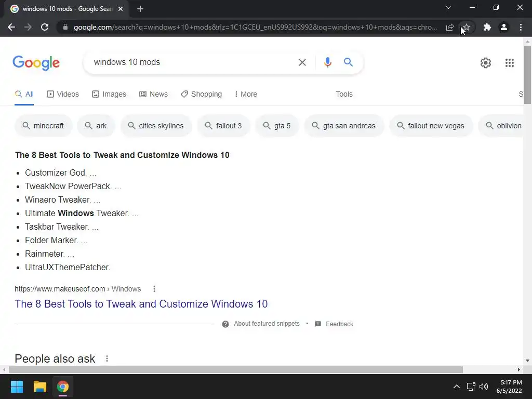
Task: Switch to the Shopping tab
Action: click(201, 95)
